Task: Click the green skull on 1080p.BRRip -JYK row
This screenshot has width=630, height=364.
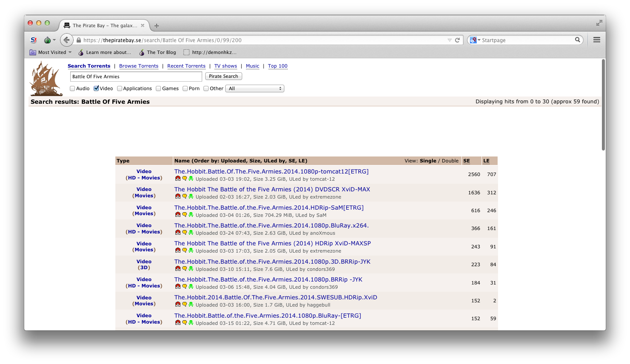Action: pos(191,287)
